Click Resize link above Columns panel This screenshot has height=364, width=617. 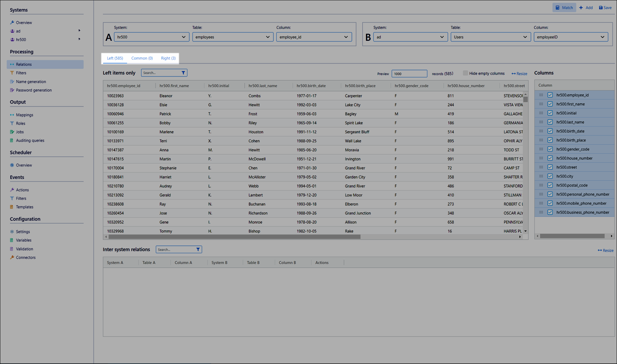coord(520,74)
